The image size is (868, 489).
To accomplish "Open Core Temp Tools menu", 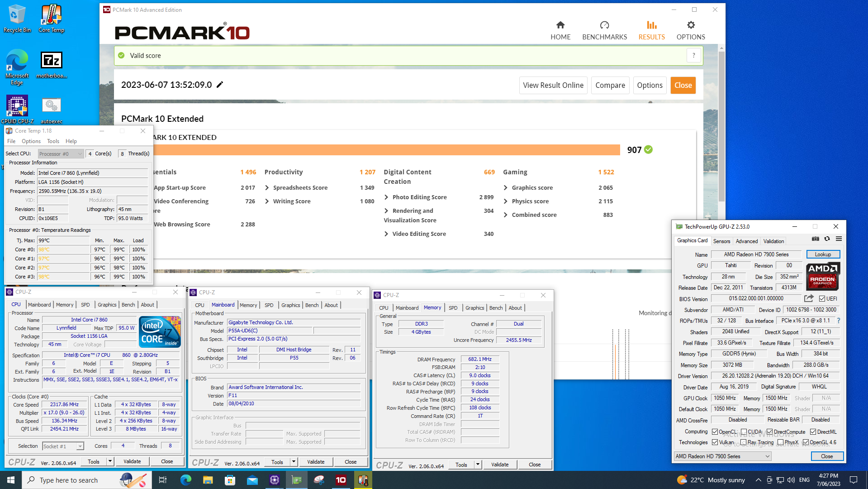I will pos(53,141).
